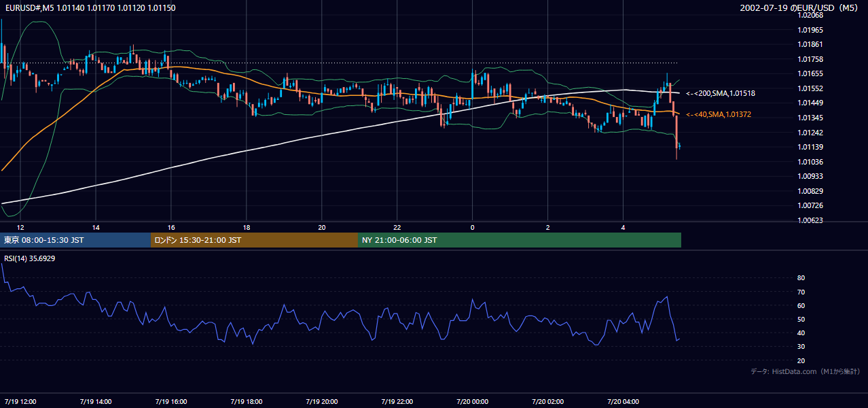Image resolution: width=868 pixels, height=408 pixels.
Task: Select the 2002-07-19 EUR/USD (M5) chart title
Action: click(799, 7)
